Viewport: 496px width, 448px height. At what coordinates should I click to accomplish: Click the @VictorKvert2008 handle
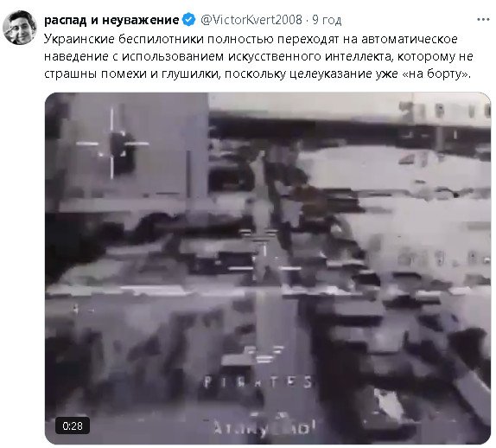(251, 20)
